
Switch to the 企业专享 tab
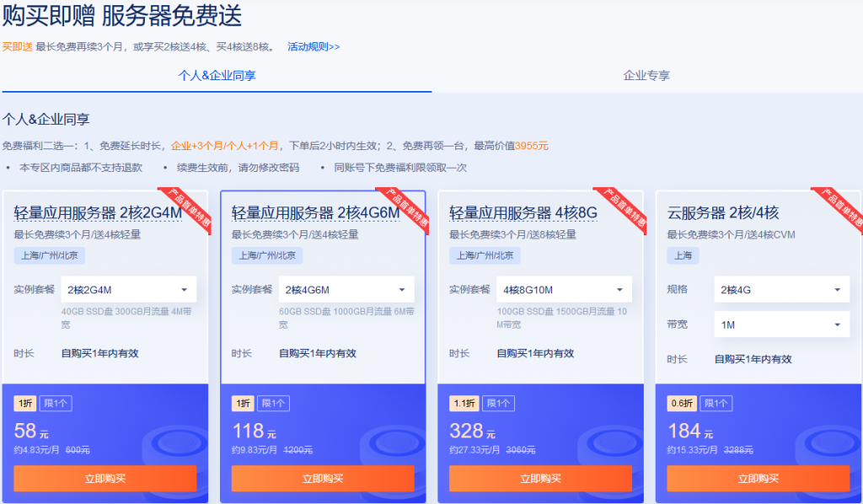pos(646,76)
